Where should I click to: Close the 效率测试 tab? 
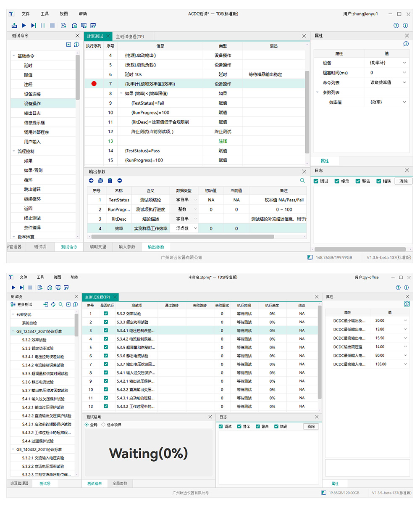click(108, 36)
